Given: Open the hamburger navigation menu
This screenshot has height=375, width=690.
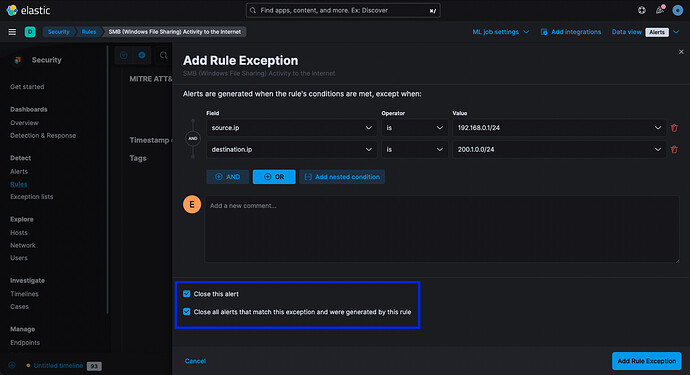Looking at the screenshot, I should click(x=12, y=32).
